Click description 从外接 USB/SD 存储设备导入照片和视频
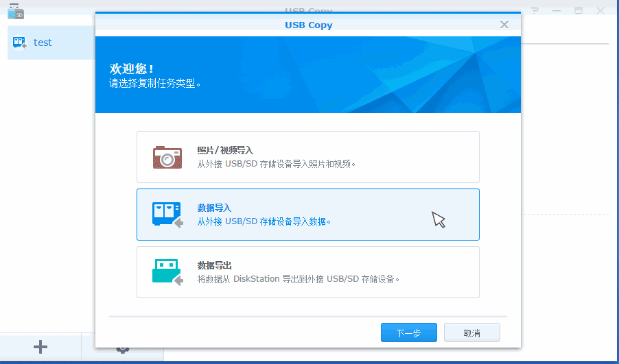Image resolution: width=619 pixels, height=364 pixels. pos(277,164)
